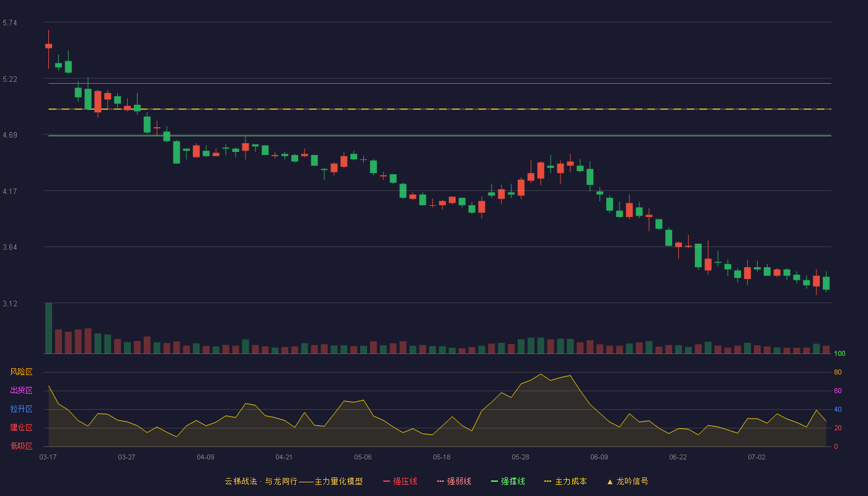This screenshot has width=868, height=496.
Task: Click the 80 indicator axis value
Action: (838, 372)
